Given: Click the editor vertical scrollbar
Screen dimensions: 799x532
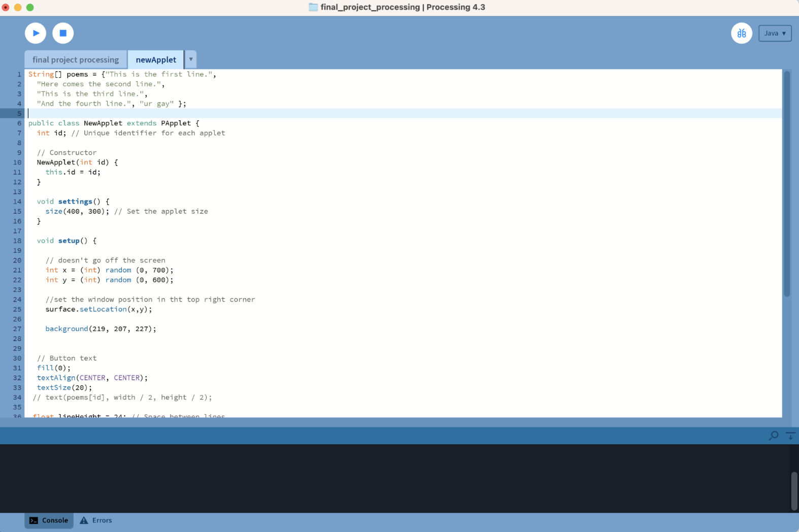Looking at the screenshot, I should (787, 184).
